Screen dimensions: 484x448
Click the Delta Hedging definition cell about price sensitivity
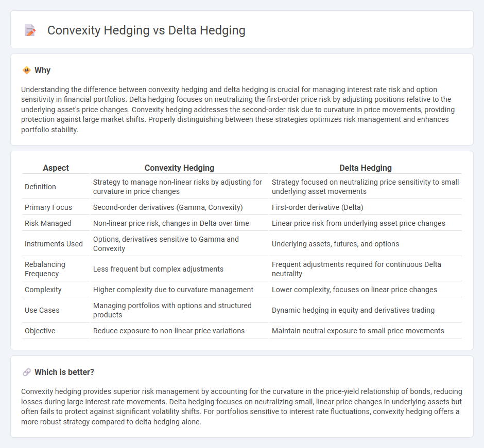coord(365,187)
